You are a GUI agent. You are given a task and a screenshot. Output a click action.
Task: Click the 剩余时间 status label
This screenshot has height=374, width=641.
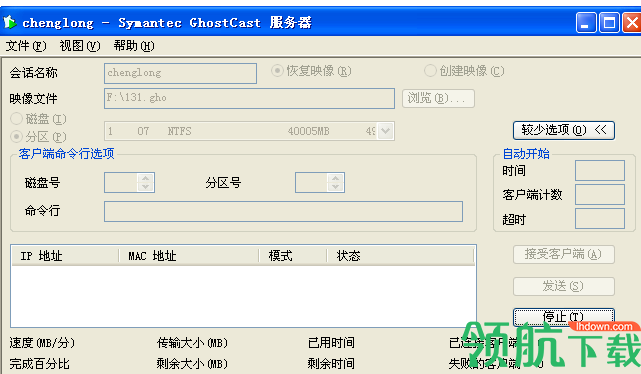(x=331, y=363)
